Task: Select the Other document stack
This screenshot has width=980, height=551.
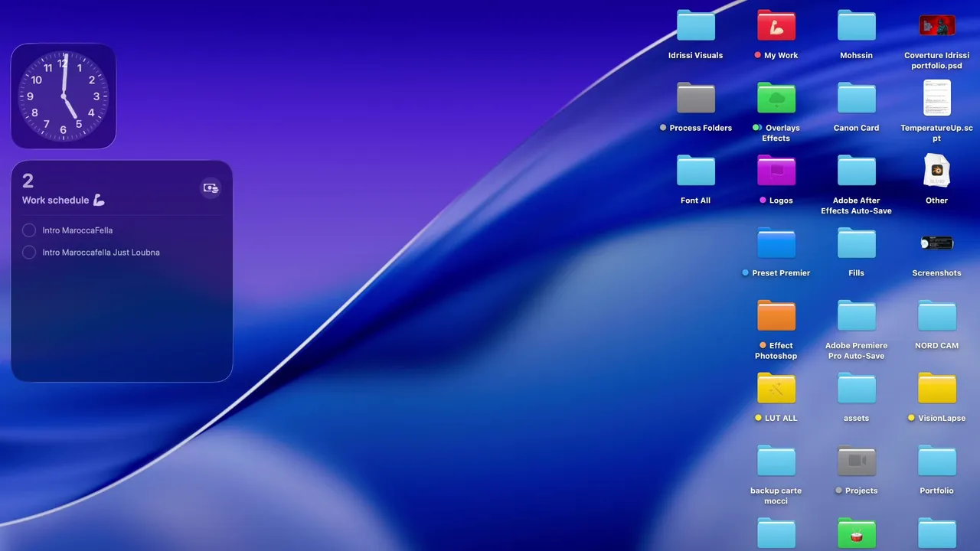Action: (937, 171)
